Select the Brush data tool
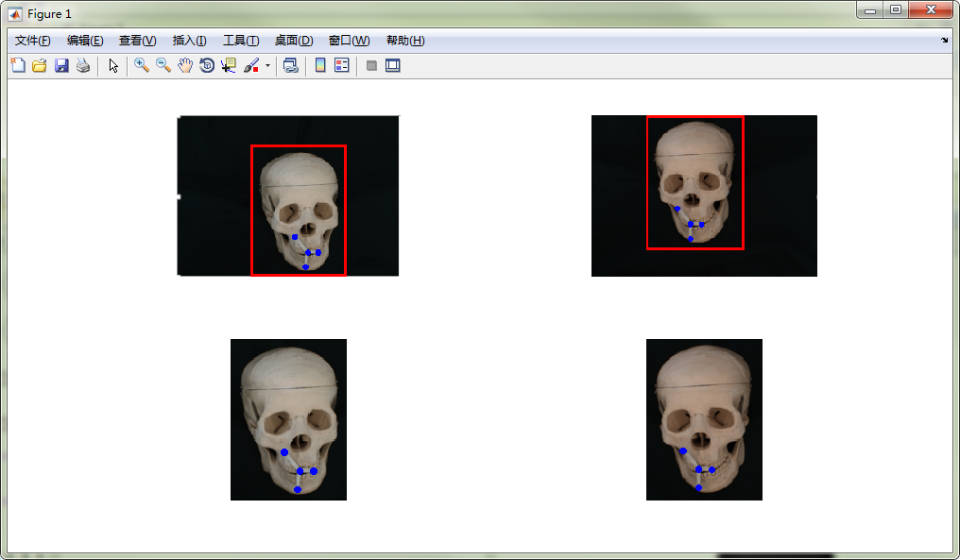 [x=251, y=65]
